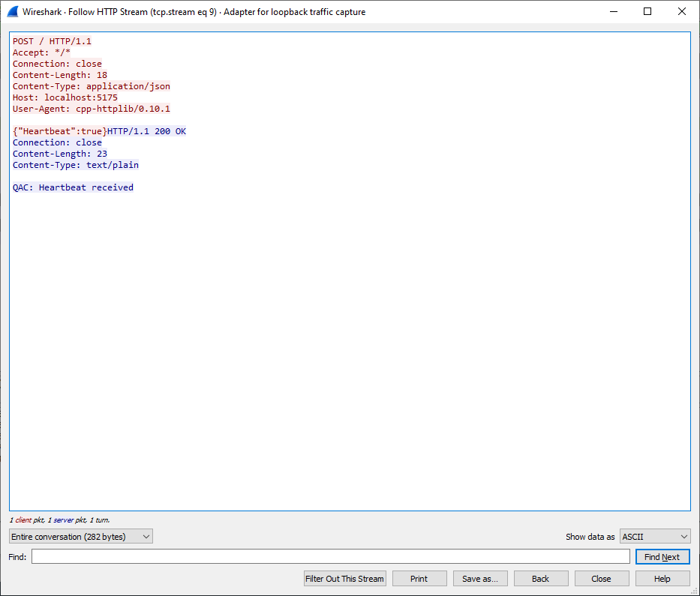Screen dimensions: 700x596
Task: Print the HTTP stream contents
Action: click(x=419, y=579)
